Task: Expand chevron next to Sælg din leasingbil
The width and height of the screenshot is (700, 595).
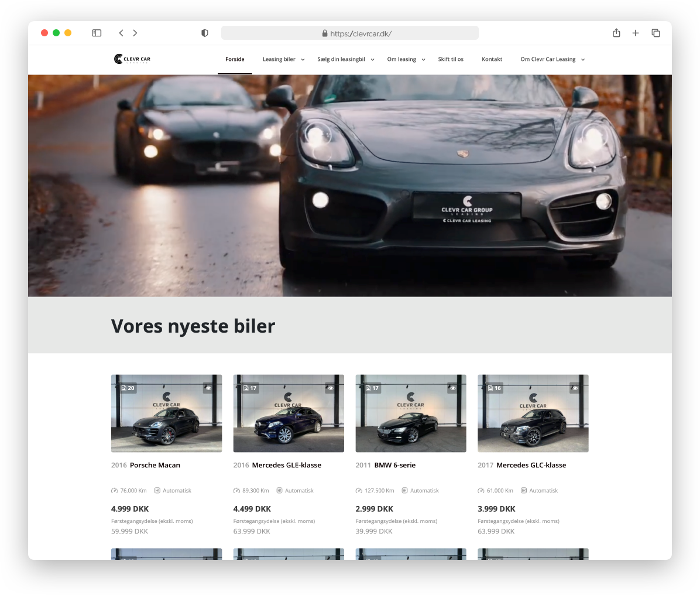Action: (x=372, y=60)
